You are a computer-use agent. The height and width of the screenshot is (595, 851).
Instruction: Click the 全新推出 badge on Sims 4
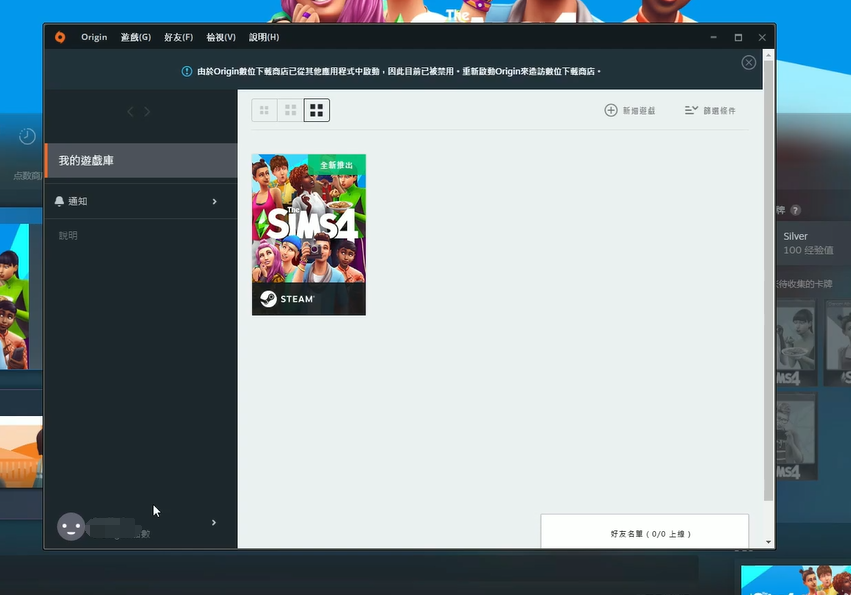[336, 165]
